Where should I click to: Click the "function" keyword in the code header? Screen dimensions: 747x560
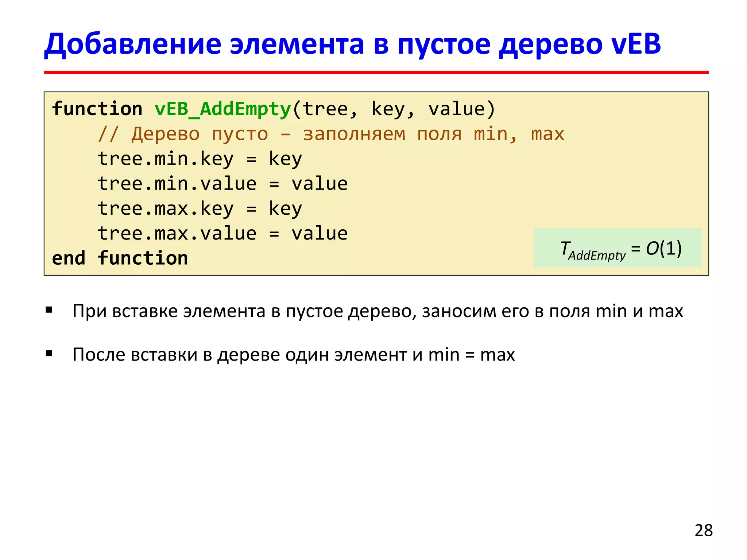[x=97, y=109]
